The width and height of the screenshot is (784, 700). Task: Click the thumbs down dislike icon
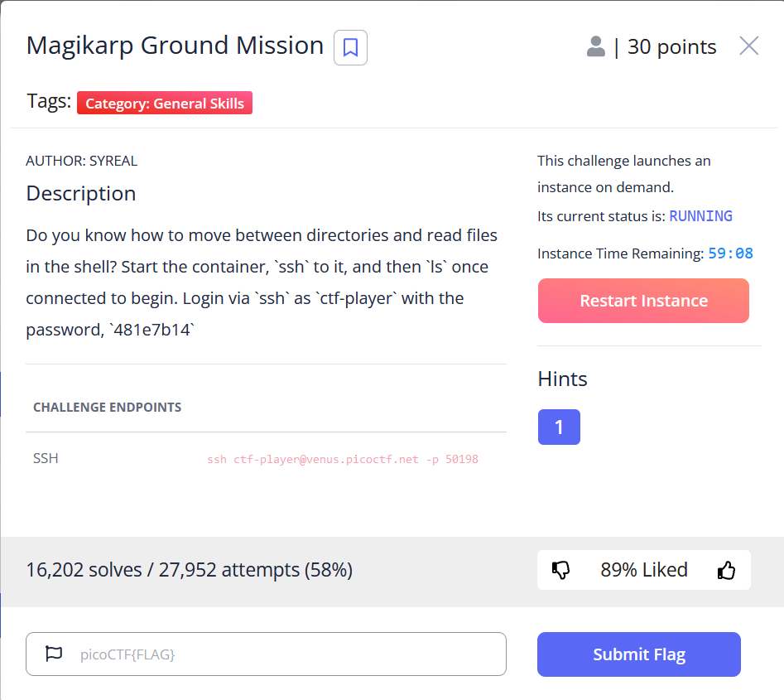[561, 570]
